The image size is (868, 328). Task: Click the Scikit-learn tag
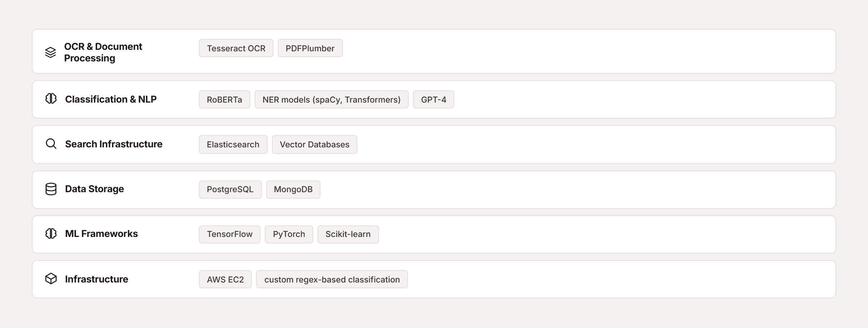348,234
